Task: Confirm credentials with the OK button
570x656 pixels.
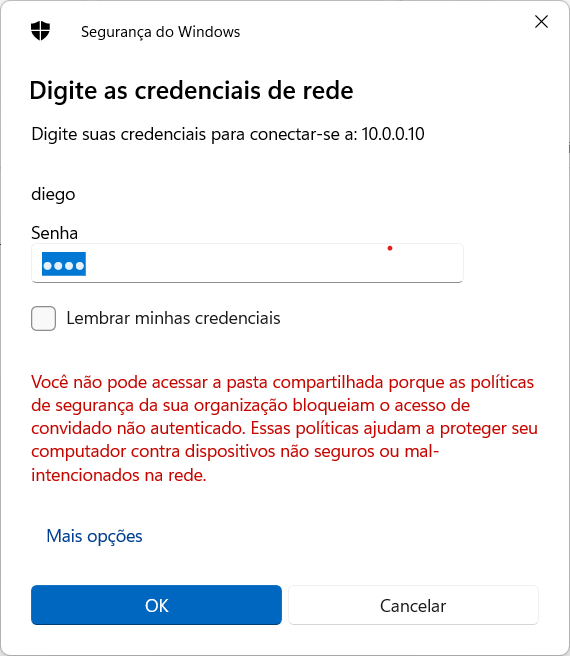Action: [156, 605]
